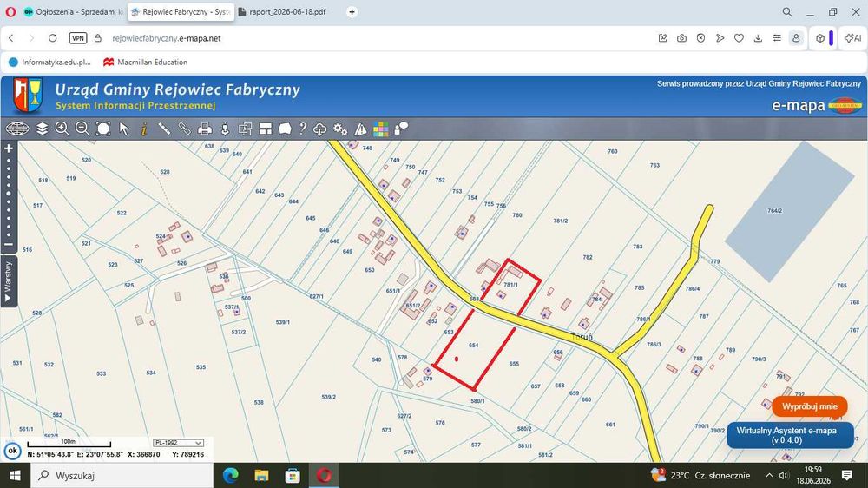Click the cloud download tool
The height and width of the screenshot is (488, 868).
pos(320,129)
